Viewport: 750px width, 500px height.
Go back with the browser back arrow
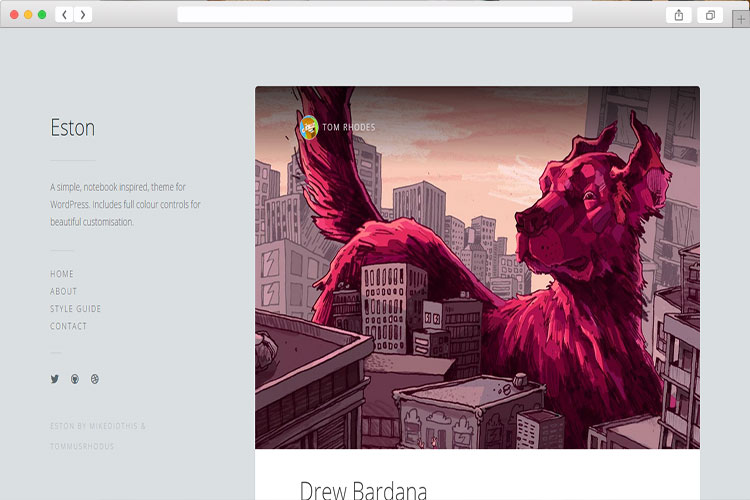(x=65, y=15)
